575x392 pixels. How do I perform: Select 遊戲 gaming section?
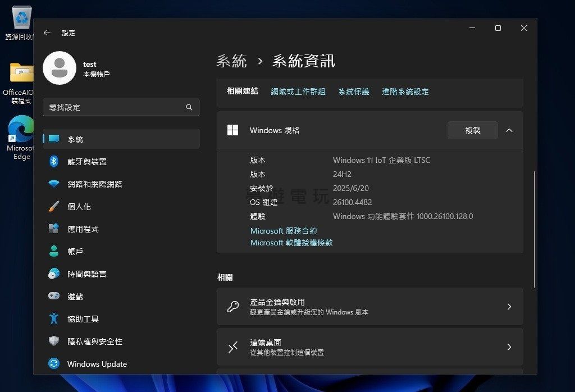(75, 297)
